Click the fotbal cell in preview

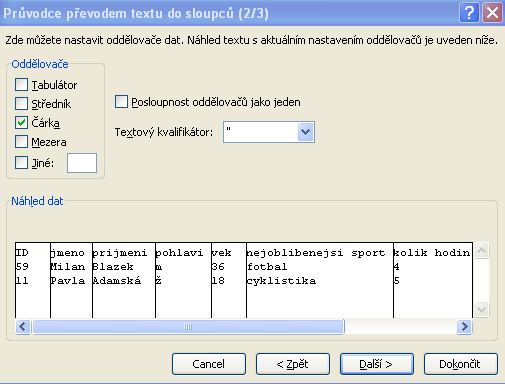(x=267, y=267)
